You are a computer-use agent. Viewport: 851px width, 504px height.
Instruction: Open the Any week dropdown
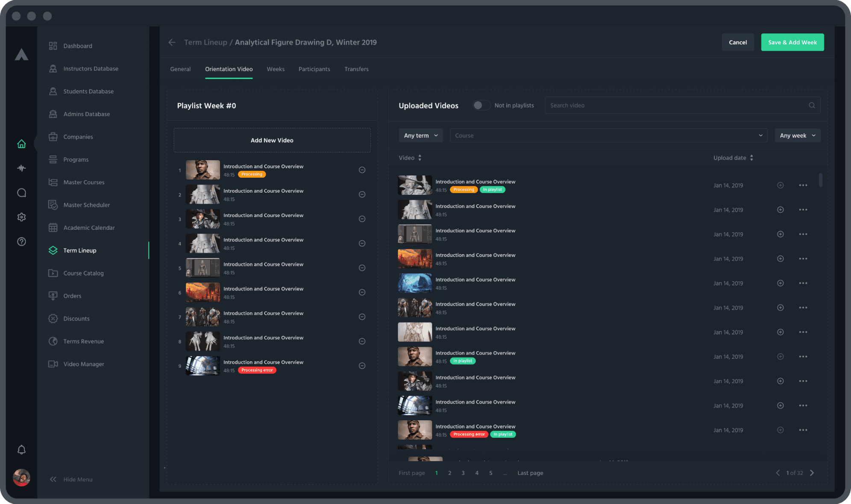point(797,136)
